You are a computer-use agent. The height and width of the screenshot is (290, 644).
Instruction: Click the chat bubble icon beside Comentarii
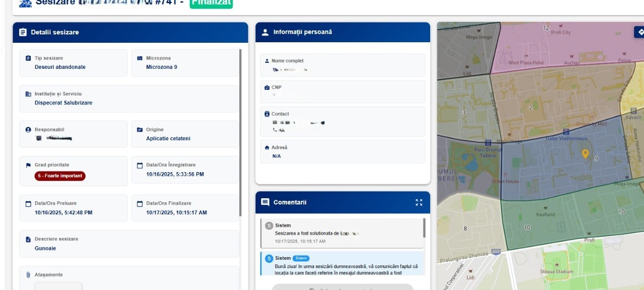point(265,202)
